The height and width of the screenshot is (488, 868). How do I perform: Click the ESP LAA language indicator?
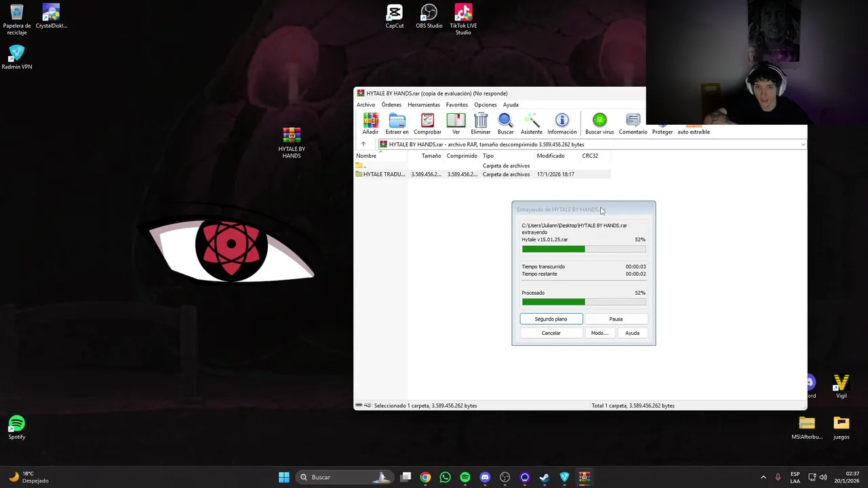pos(795,477)
